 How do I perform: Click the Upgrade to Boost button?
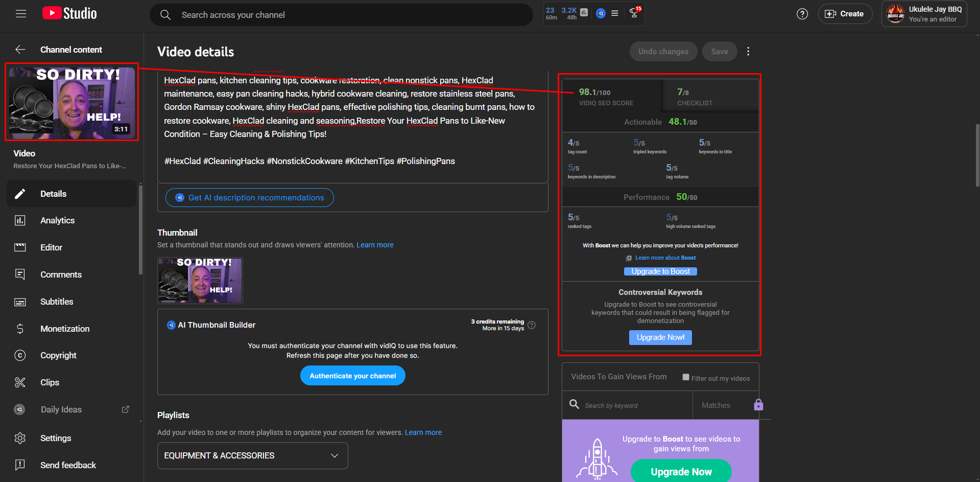point(660,271)
